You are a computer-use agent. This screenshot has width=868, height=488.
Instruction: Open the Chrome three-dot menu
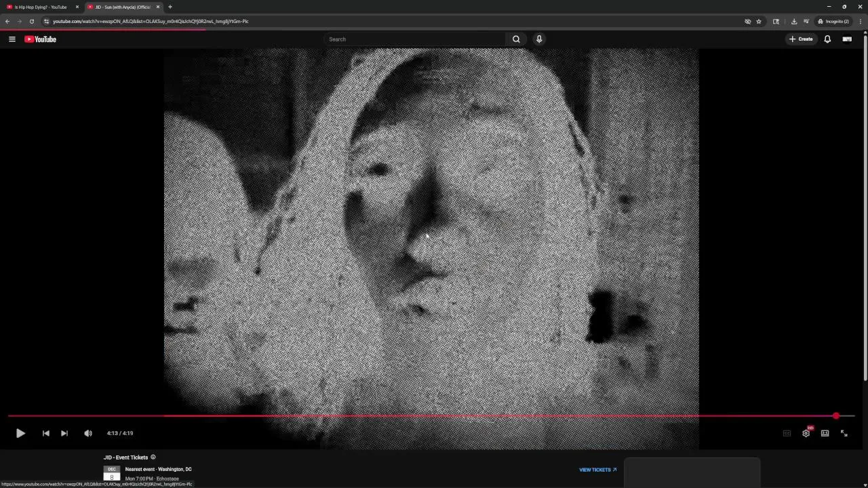[861, 21]
